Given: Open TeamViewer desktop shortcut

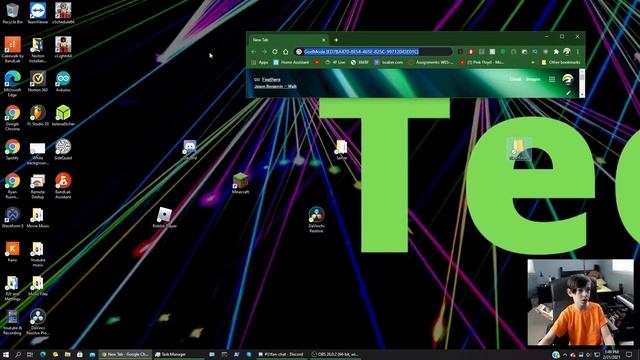Looking at the screenshot, I should pos(38,13).
